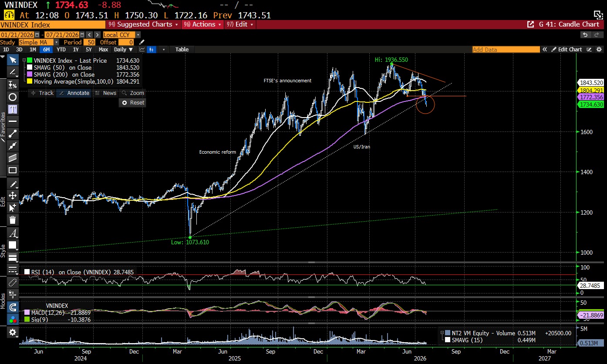Viewport: 607px width, 364px height.
Task: Switch to line chart type
Action: click(142, 49)
